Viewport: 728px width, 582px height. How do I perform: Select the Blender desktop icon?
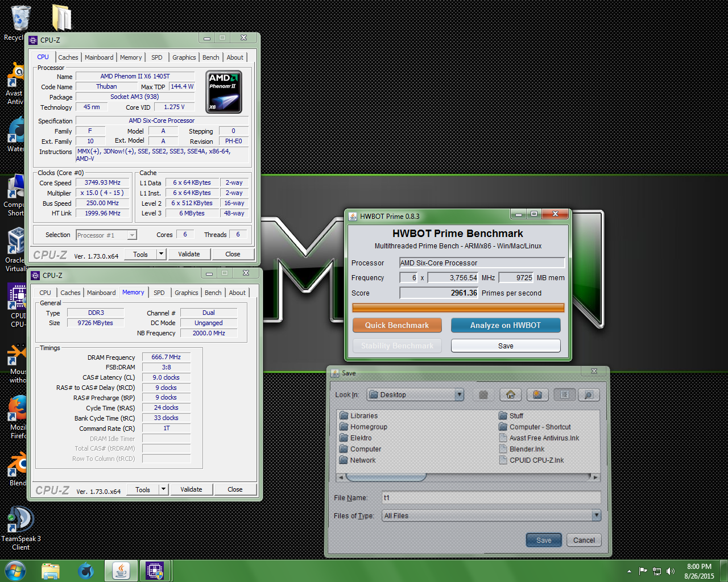coord(17,469)
